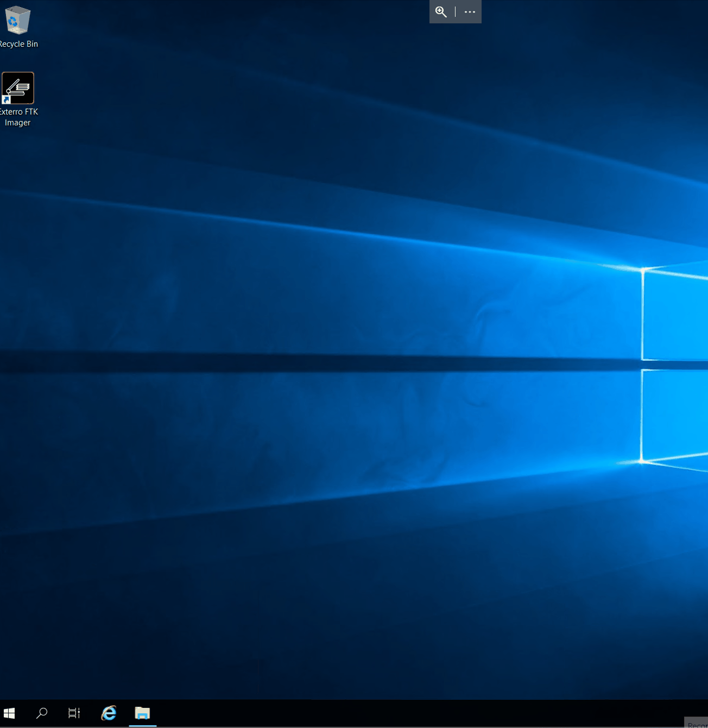Click the dark horizontal band across the wallpaper
This screenshot has height=728, width=708.
pyautogui.click(x=326, y=362)
